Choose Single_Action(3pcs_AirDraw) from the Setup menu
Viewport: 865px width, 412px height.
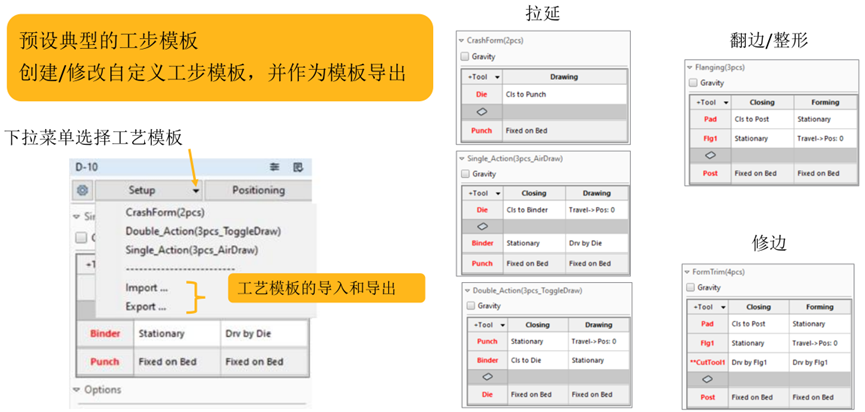[191, 250]
